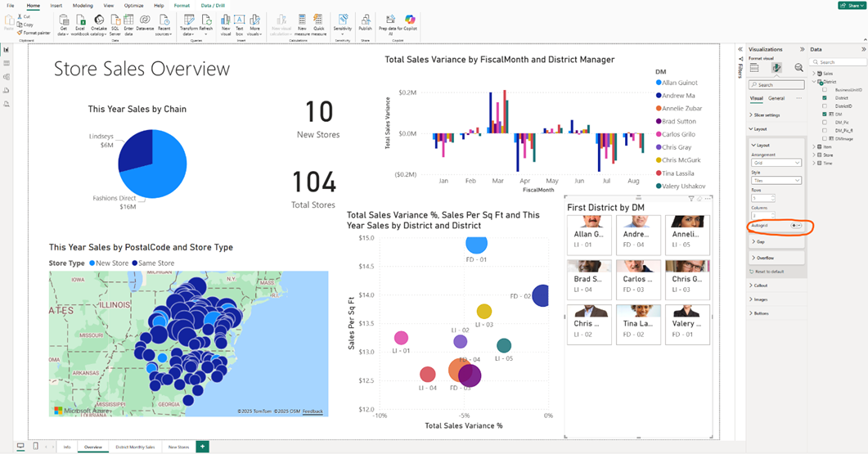868x454 pixels.
Task: Check the BusinessUnitID field checkbox
Action: tap(825, 90)
